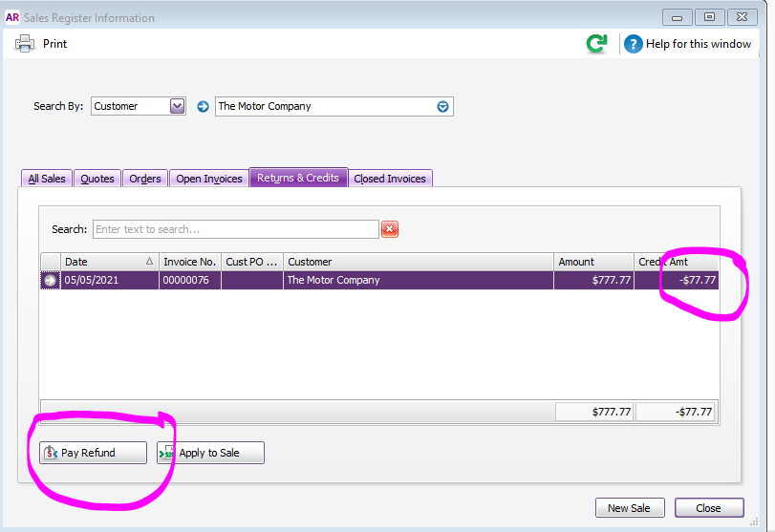The width and height of the screenshot is (775, 532).
Task: Click the New Sale button
Action: (x=629, y=507)
